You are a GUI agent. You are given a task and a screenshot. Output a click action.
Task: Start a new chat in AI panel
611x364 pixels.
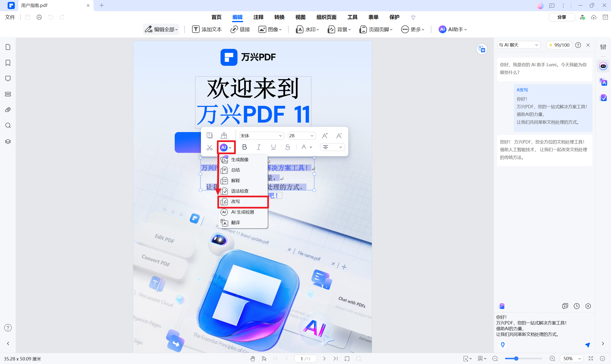pos(565,306)
